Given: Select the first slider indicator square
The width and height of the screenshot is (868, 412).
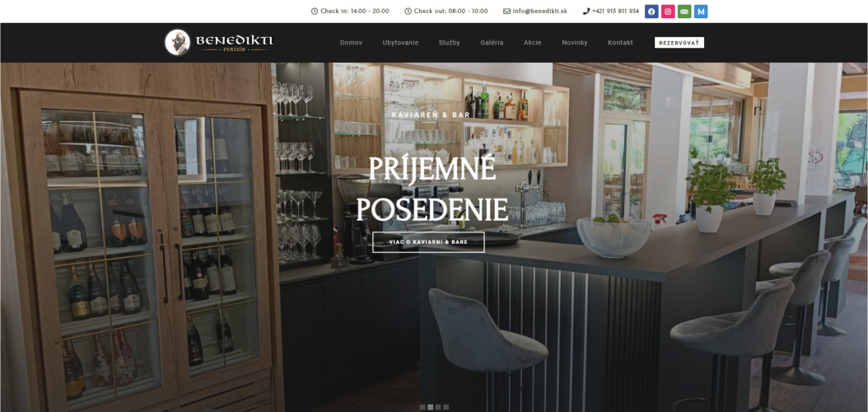Looking at the screenshot, I should pos(422,407).
